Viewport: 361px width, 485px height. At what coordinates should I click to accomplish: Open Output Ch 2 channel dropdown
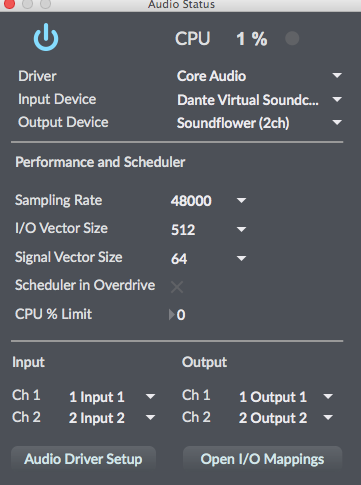click(x=328, y=417)
